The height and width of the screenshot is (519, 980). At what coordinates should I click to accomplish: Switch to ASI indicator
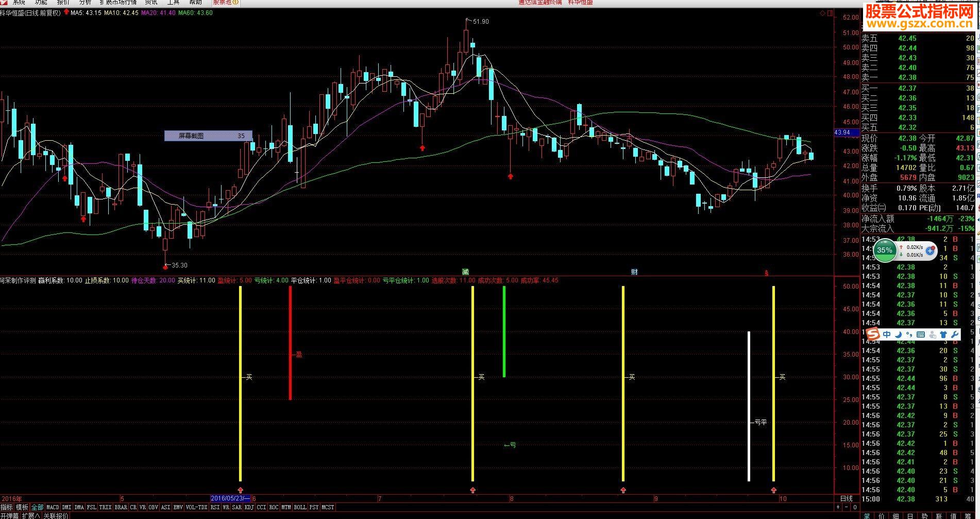coord(166,507)
